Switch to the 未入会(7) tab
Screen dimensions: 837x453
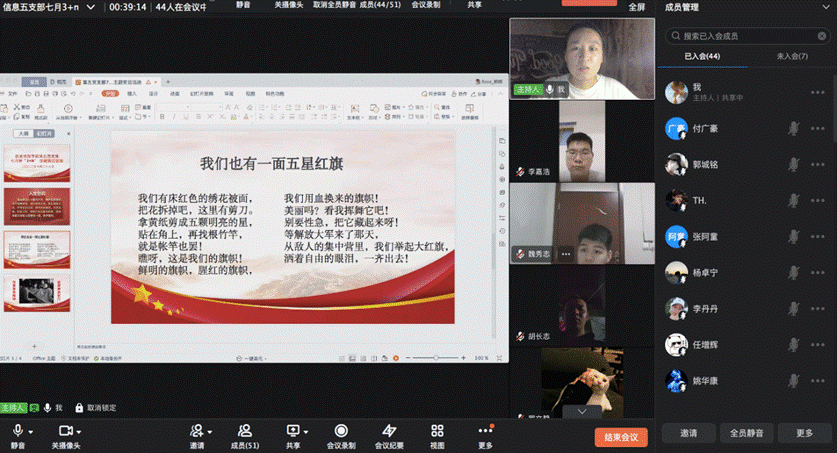tap(792, 56)
